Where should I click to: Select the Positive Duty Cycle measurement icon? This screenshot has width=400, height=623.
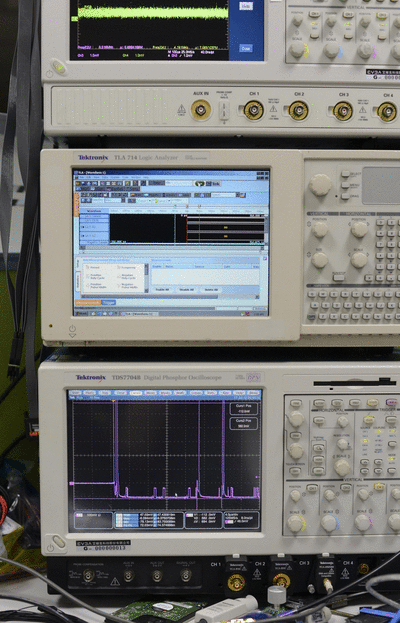pyautogui.click(x=88, y=276)
